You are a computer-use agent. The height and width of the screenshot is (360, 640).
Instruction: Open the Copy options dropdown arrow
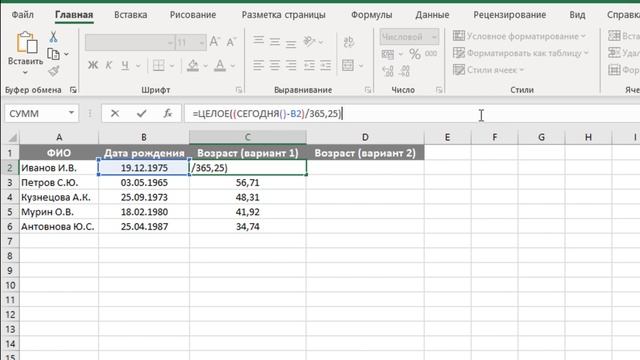point(66,54)
